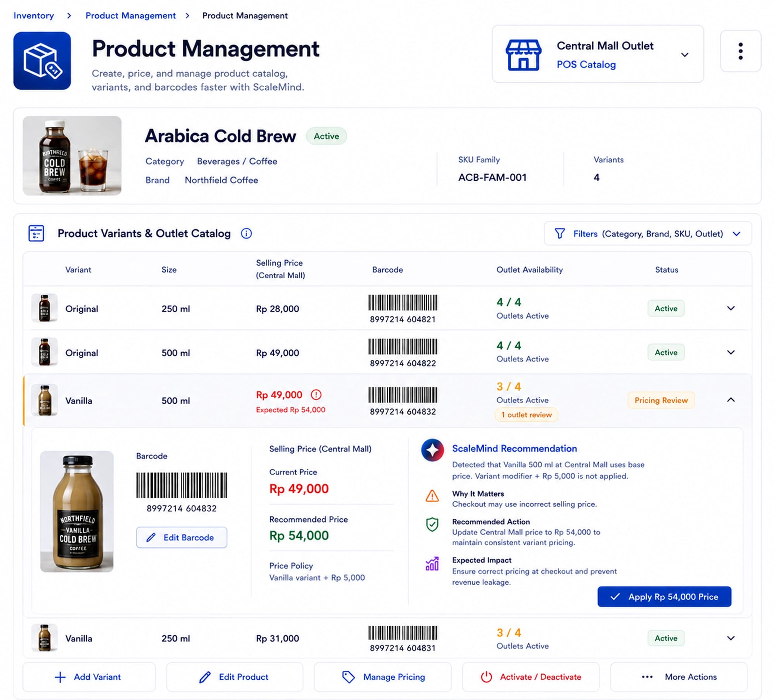The width and height of the screenshot is (775, 700).
Task: Open the Filters dropdown
Action: tap(648, 233)
